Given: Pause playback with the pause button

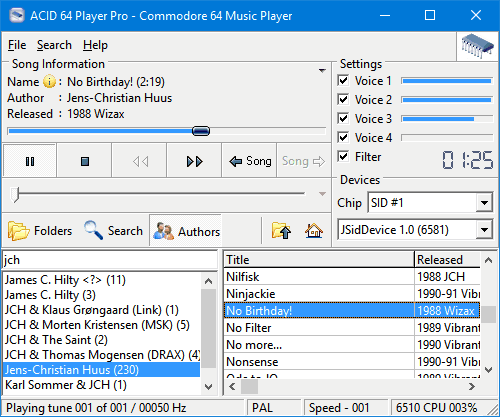Looking at the screenshot, I should click(x=30, y=161).
